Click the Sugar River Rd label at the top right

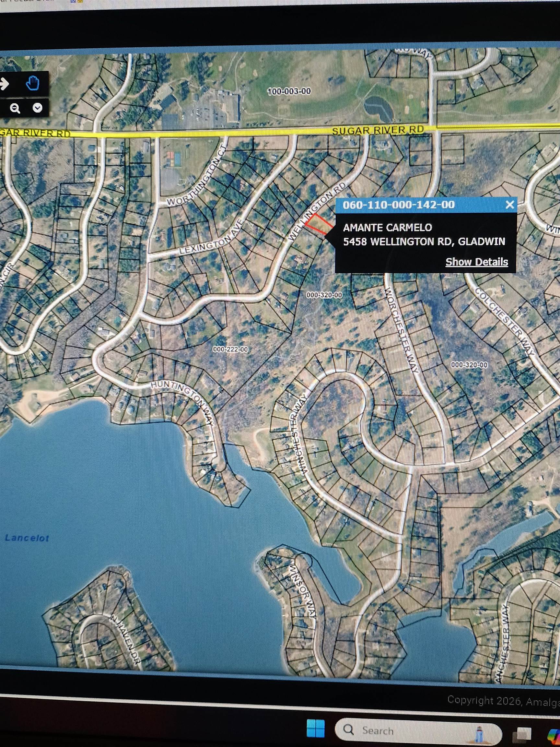point(378,130)
